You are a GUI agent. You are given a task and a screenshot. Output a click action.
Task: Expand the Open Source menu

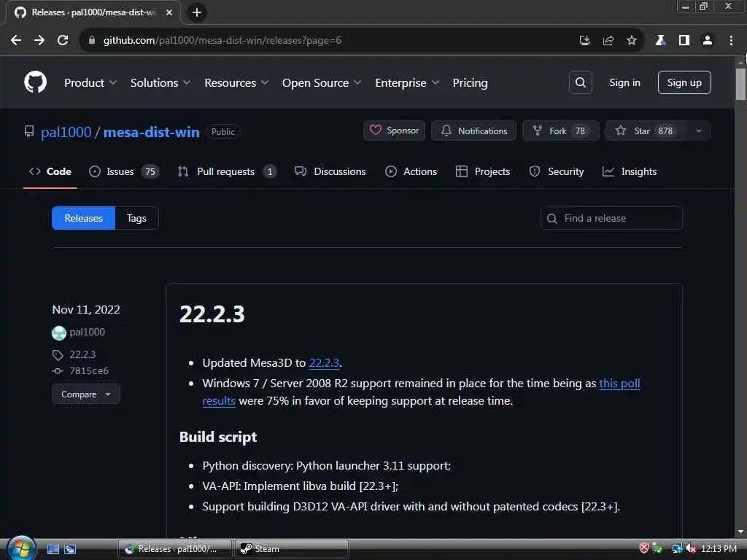(322, 83)
